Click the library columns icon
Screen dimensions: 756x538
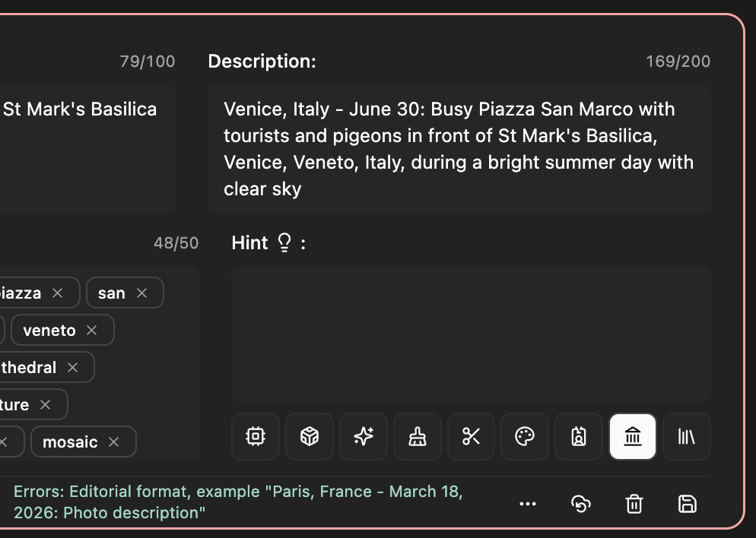[x=686, y=437]
